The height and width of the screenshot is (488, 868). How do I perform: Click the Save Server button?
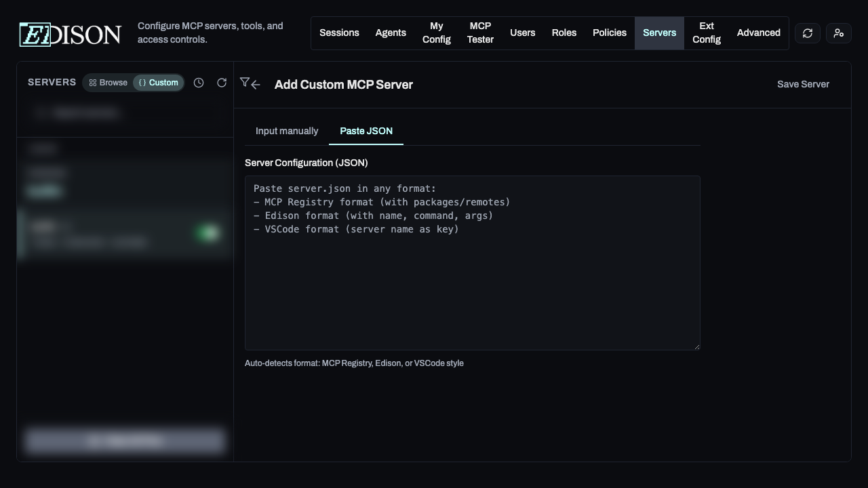803,84
